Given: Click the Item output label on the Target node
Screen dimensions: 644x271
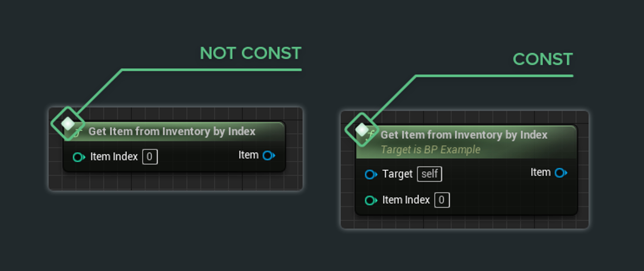Looking at the screenshot, I should tap(541, 172).
